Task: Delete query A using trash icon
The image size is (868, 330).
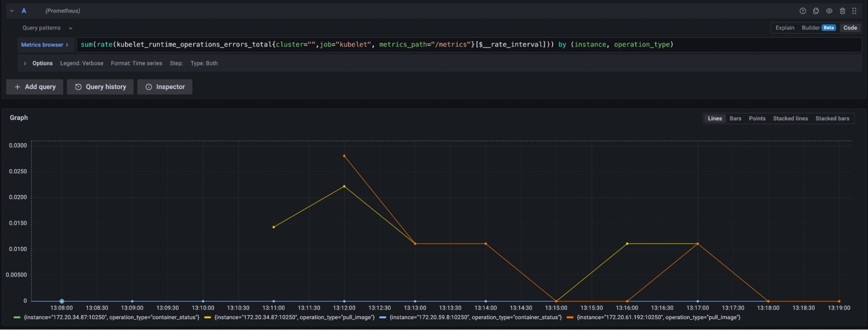Action: (x=842, y=11)
